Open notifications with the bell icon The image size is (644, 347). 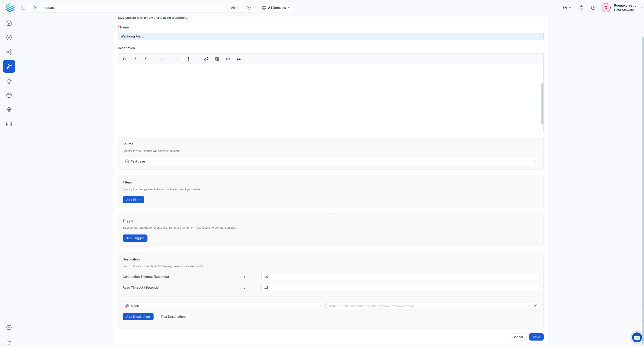point(582,7)
